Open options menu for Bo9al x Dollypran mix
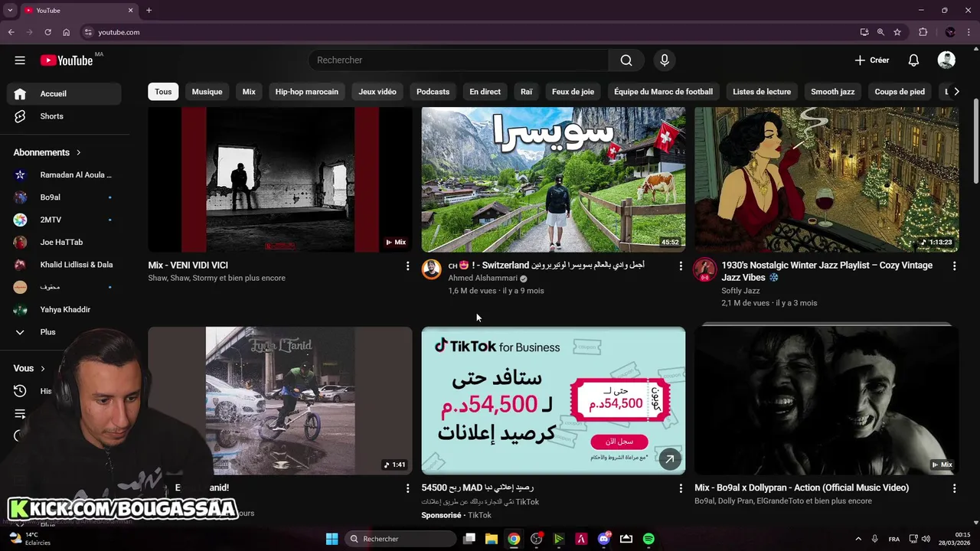 [954, 488]
